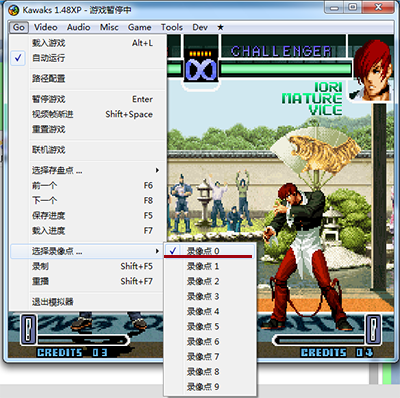Select 录像点 3 in the submenu

(x=210, y=296)
